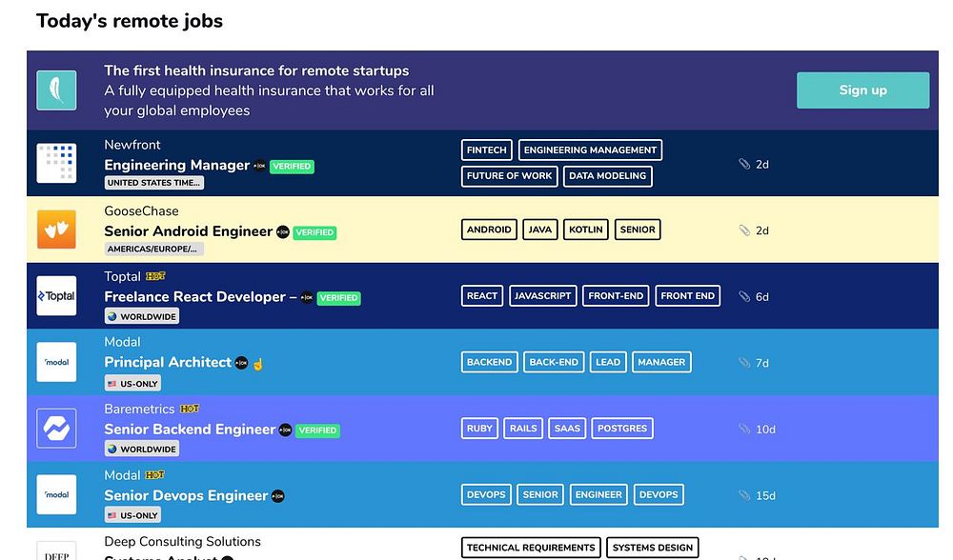Filter by MANAGER tag

pos(661,362)
